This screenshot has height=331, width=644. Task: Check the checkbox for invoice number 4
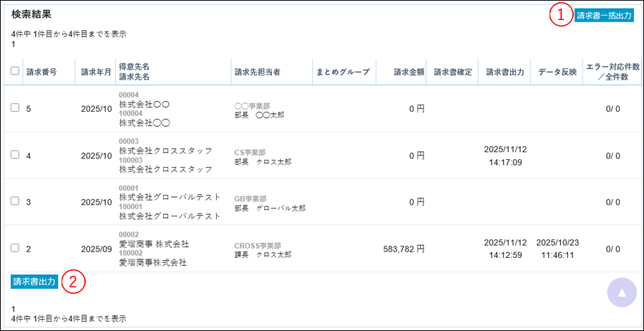point(15,155)
